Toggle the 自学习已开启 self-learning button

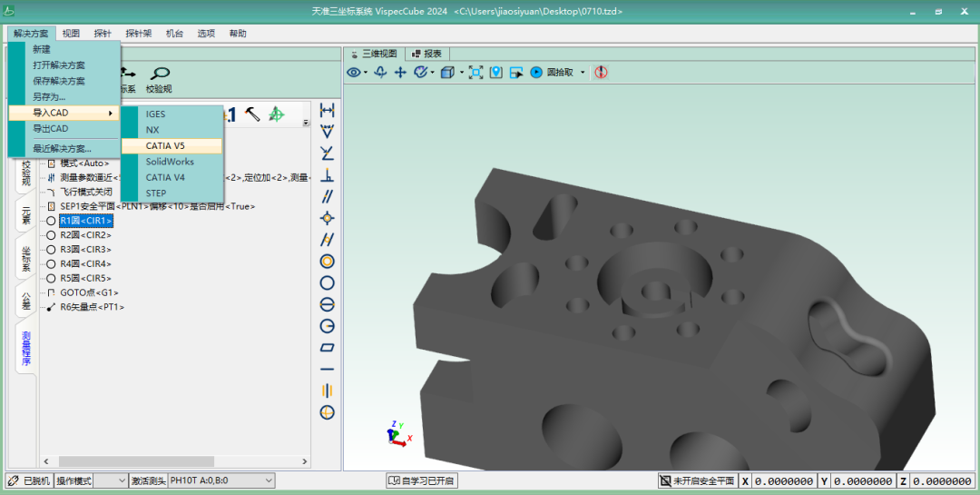click(x=421, y=480)
